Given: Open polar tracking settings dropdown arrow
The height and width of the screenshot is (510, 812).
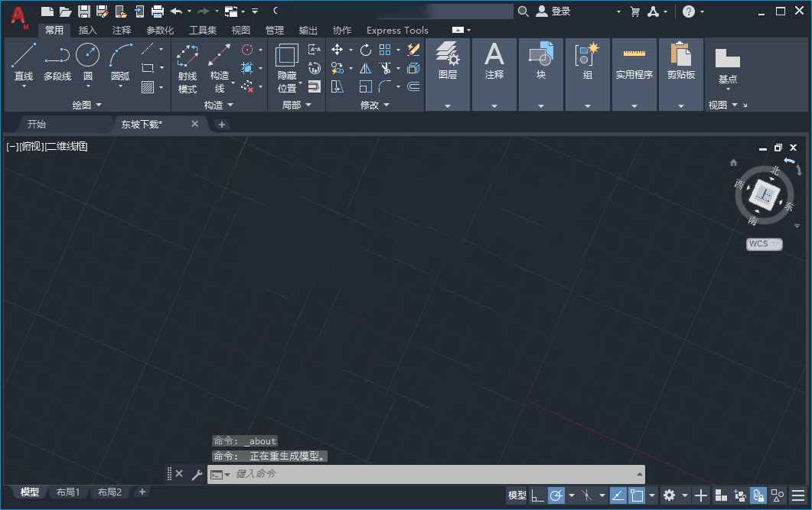Looking at the screenshot, I should click(x=572, y=495).
